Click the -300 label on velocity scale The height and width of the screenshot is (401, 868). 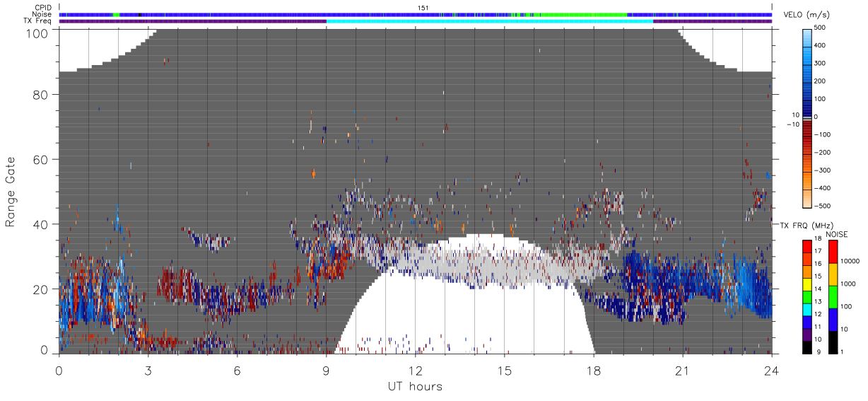tap(822, 170)
